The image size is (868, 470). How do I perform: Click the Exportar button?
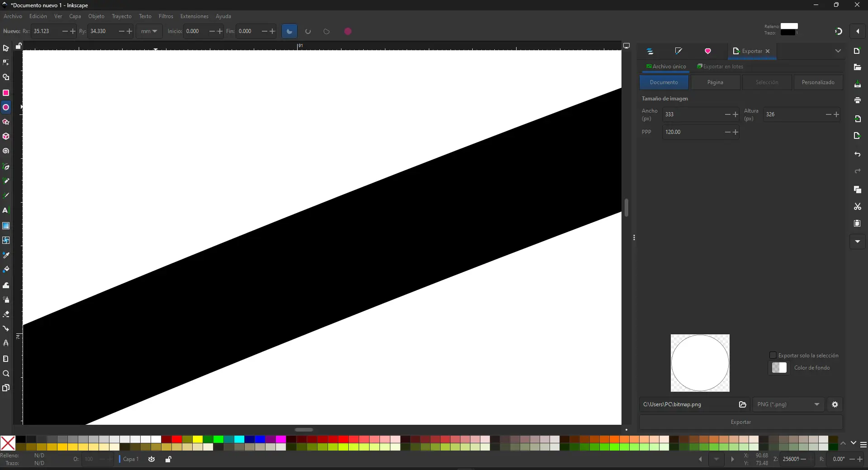click(x=741, y=422)
